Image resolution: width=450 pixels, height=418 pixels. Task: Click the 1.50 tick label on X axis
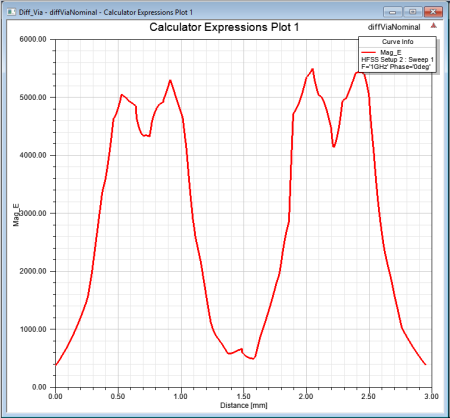pyautogui.click(x=244, y=396)
